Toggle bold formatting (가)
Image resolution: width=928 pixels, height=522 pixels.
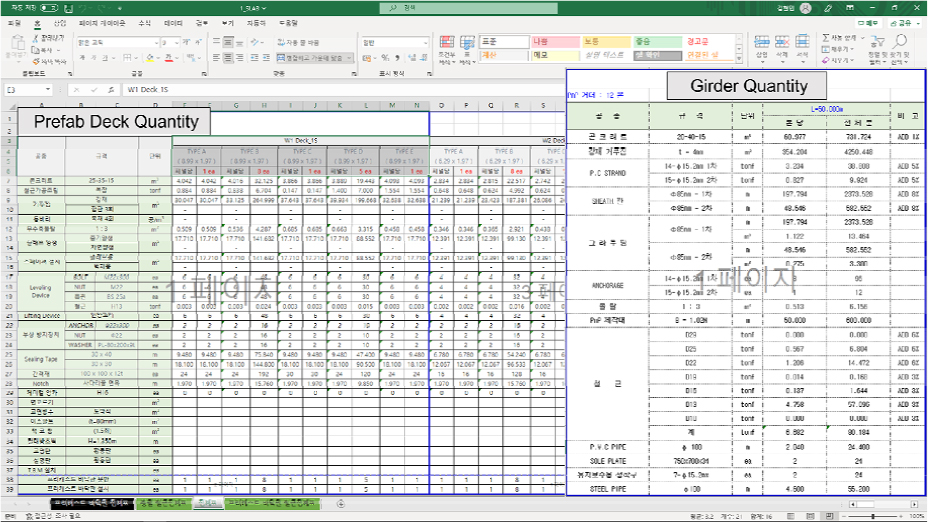pyautogui.click(x=82, y=57)
